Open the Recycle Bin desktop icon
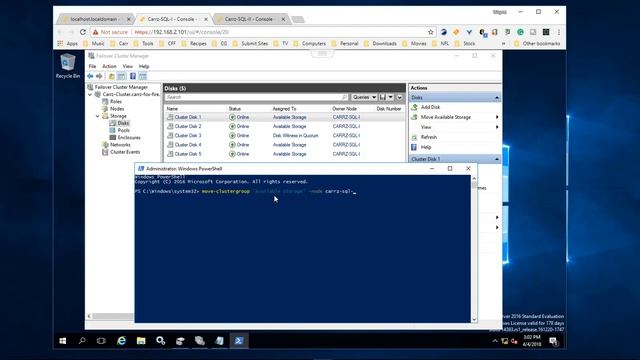 (68, 66)
